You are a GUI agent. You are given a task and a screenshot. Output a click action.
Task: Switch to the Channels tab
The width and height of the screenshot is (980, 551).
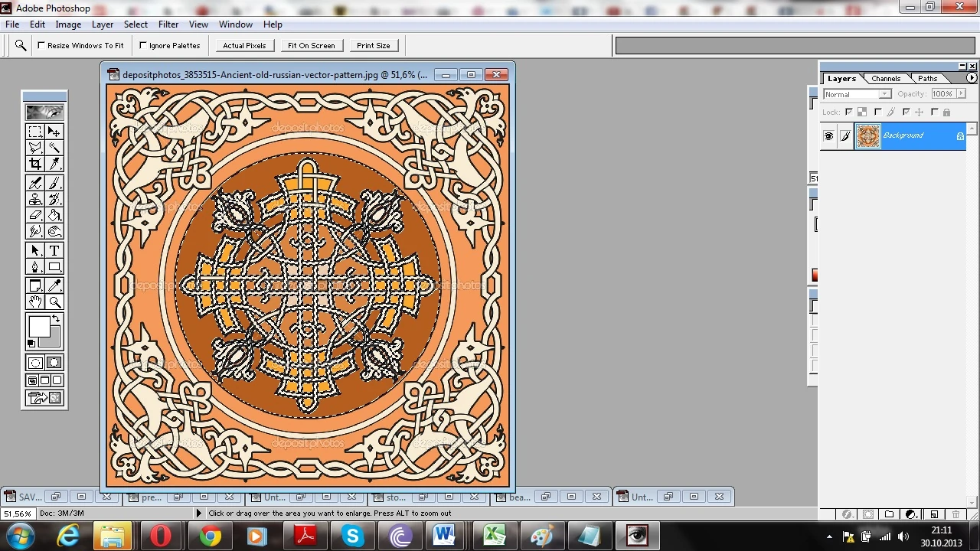(886, 79)
